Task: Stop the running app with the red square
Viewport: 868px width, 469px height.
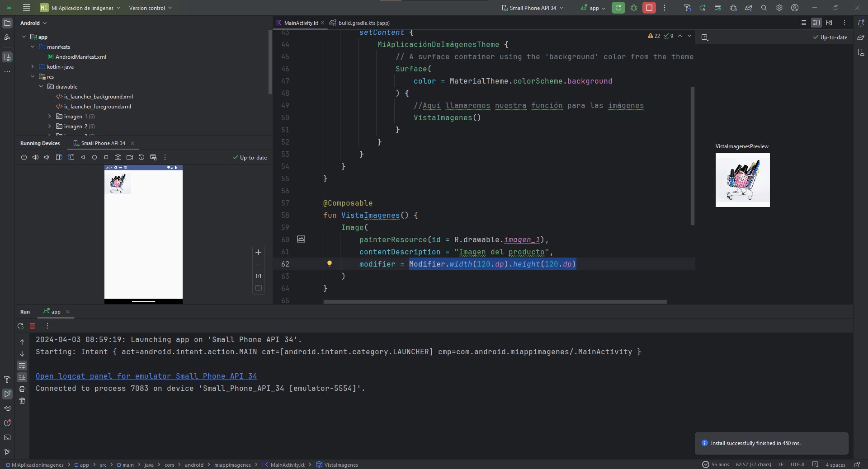Action: click(649, 8)
